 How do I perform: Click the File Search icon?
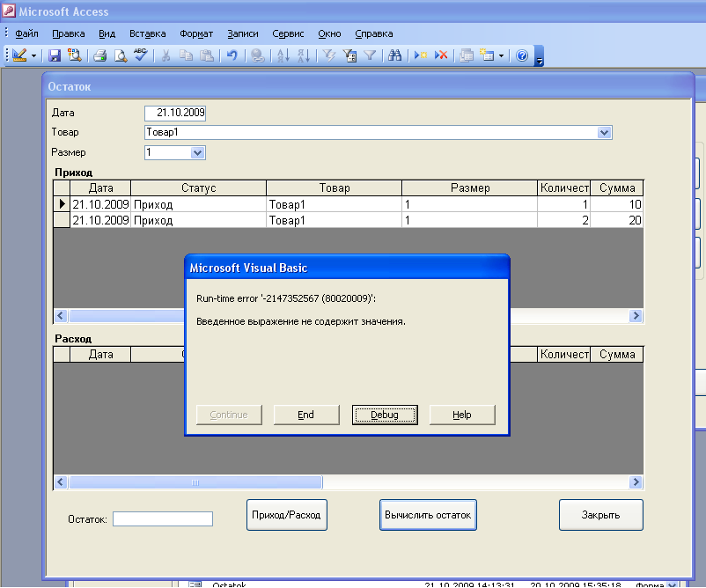point(74,55)
